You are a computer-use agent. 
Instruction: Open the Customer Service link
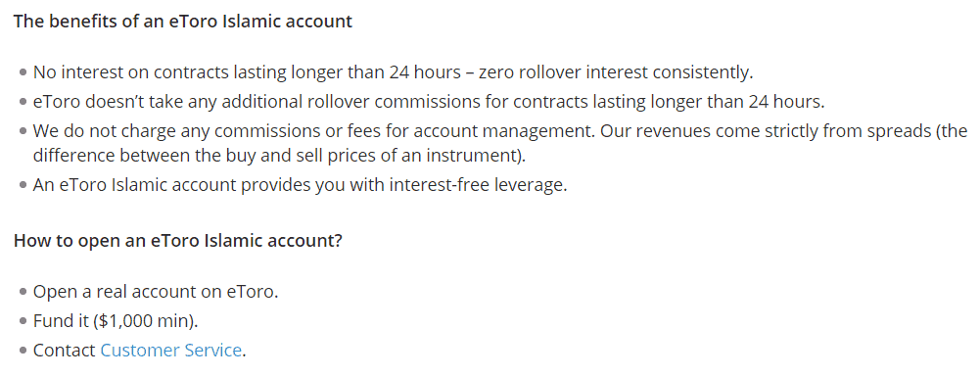click(x=170, y=351)
